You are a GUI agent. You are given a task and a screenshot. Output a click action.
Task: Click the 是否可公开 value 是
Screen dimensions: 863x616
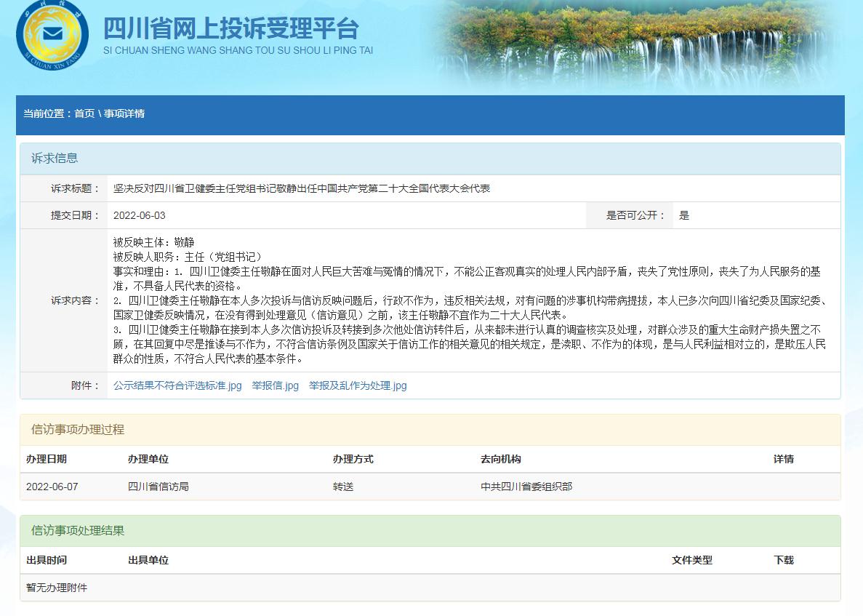pos(684,215)
